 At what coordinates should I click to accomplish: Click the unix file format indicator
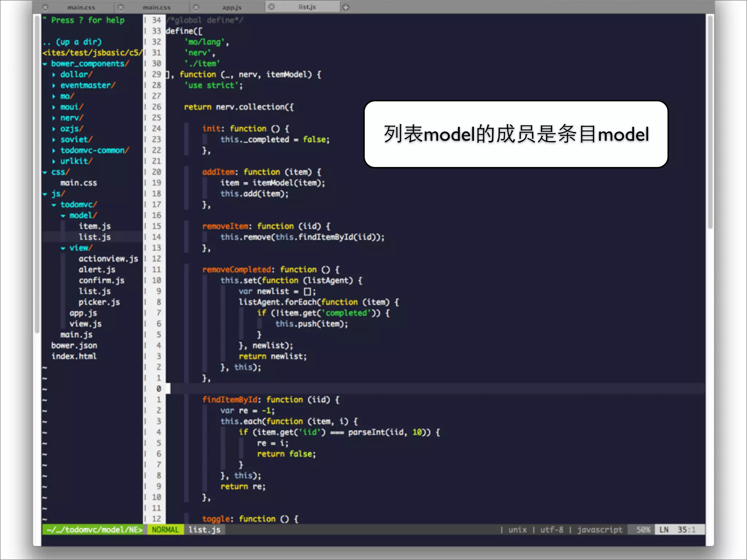pyautogui.click(x=518, y=530)
